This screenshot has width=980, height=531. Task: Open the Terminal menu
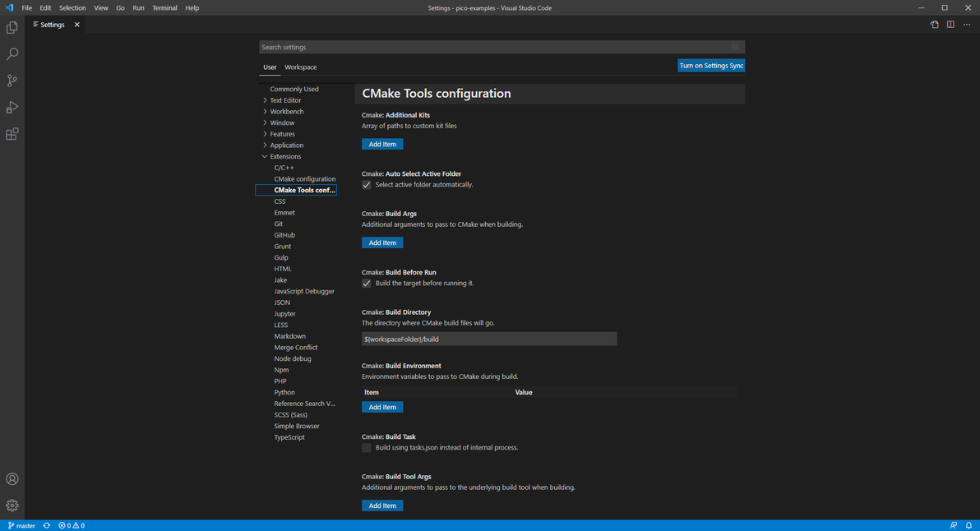click(164, 7)
